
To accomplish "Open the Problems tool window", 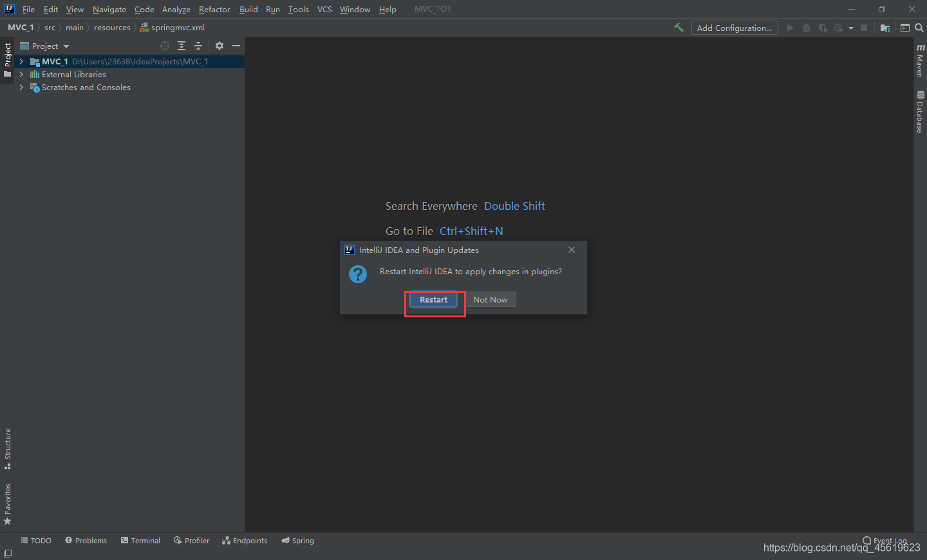I will coord(86,541).
